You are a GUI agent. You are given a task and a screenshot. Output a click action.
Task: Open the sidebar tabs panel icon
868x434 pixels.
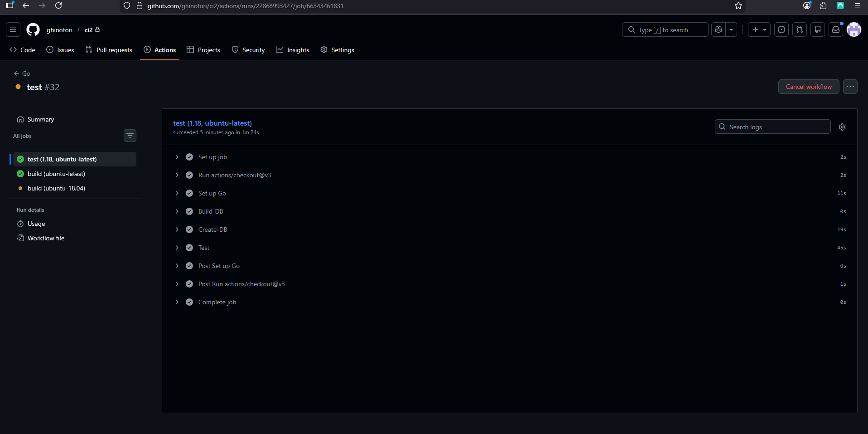click(x=10, y=6)
